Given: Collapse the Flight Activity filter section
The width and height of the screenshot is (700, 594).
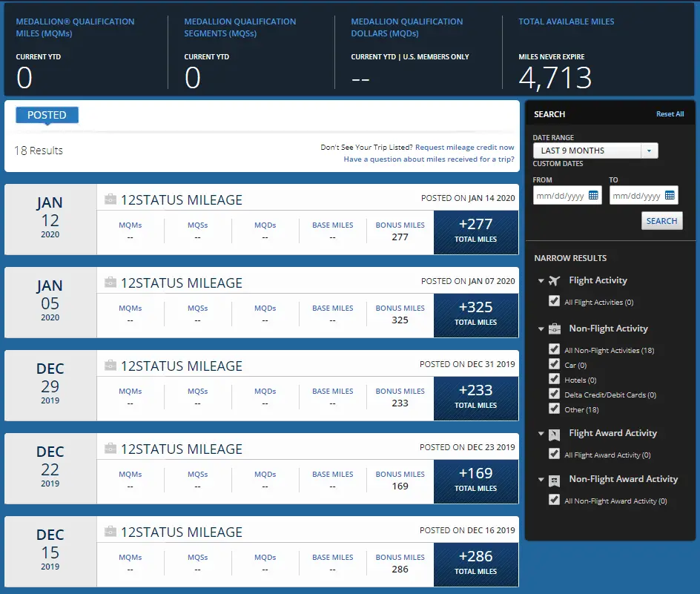Looking at the screenshot, I should click(541, 281).
